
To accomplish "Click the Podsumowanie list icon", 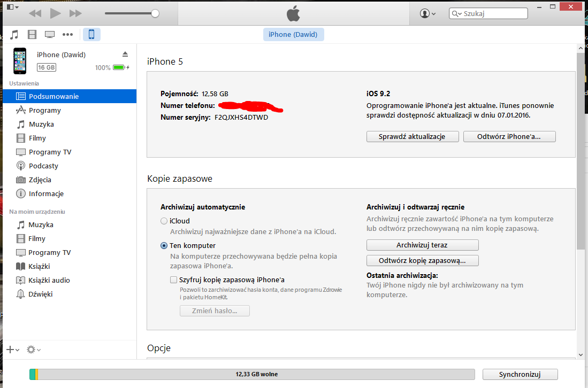I will tap(21, 96).
